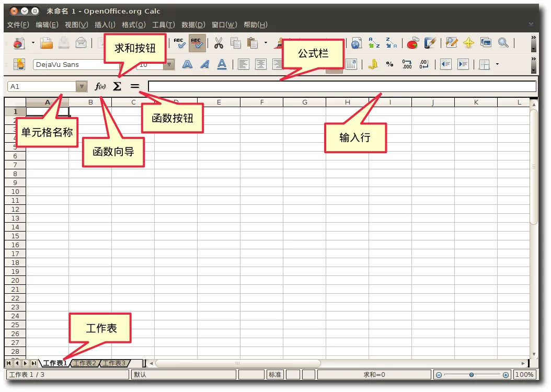
Task: Expand the Name Box dropdown arrow
Action: click(x=82, y=86)
